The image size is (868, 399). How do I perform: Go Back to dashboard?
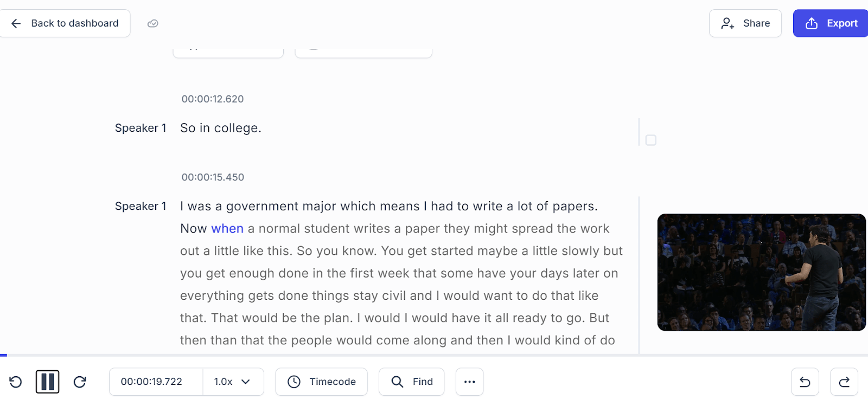[x=65, y=23]
